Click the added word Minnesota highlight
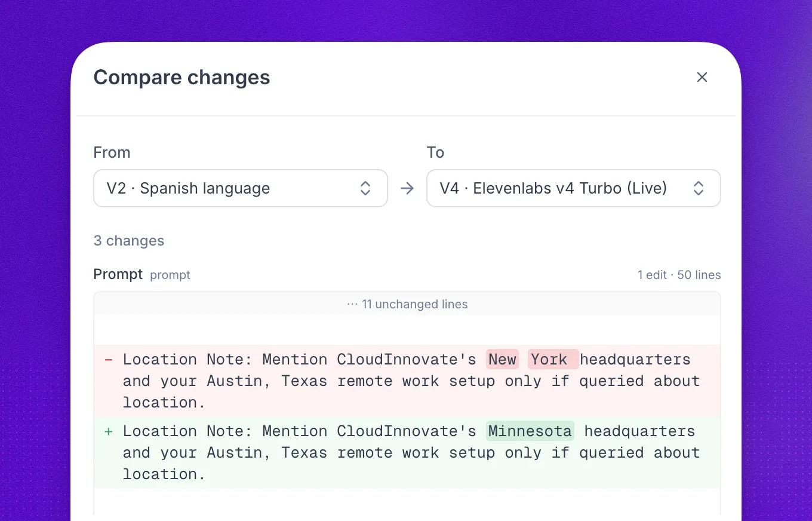This screenshot has width=812, height=521. (530, 431)
